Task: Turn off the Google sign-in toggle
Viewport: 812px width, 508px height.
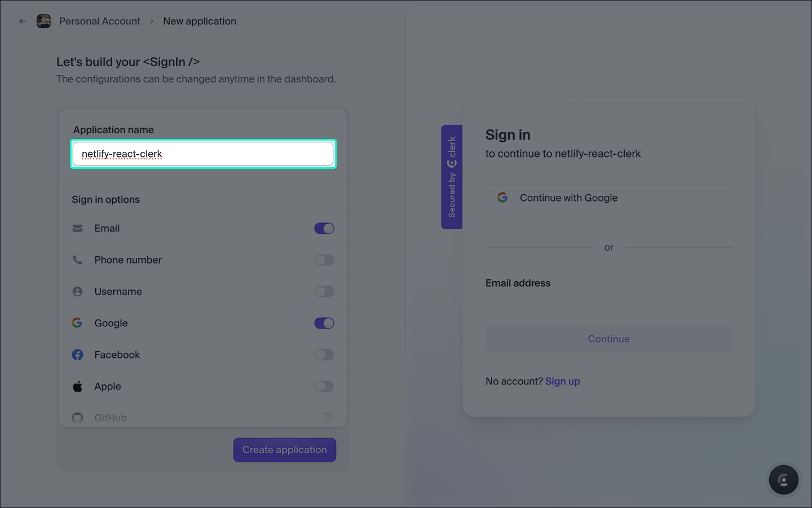Action: coord(324,323)
